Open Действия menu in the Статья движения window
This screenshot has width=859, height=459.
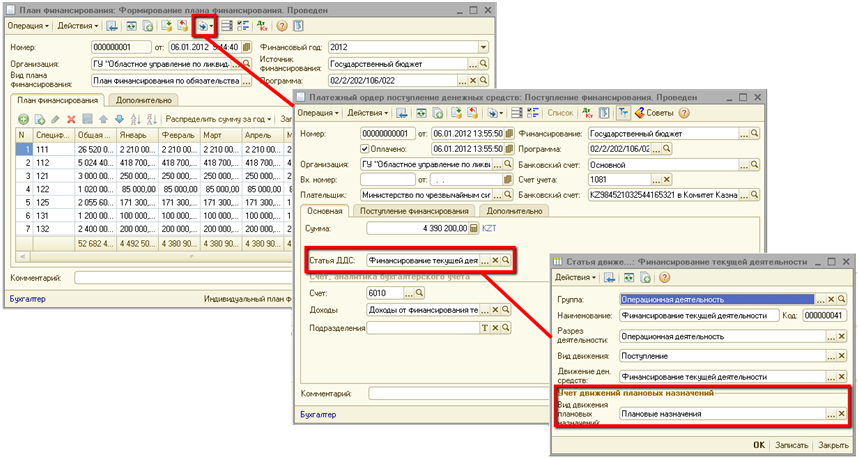pos(575,277)
